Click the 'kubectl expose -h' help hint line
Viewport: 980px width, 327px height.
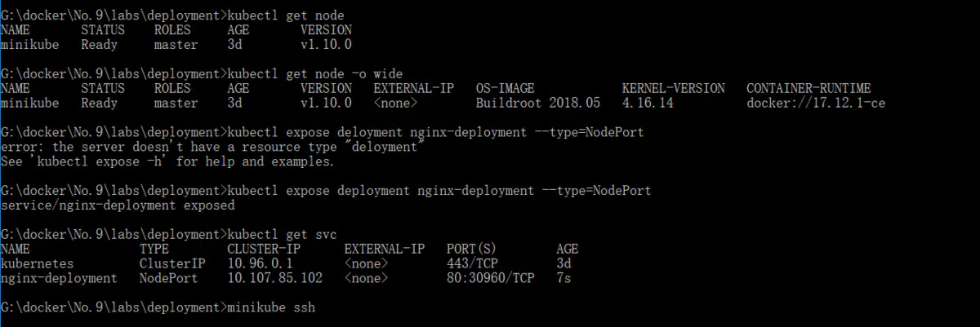(167, 161)
